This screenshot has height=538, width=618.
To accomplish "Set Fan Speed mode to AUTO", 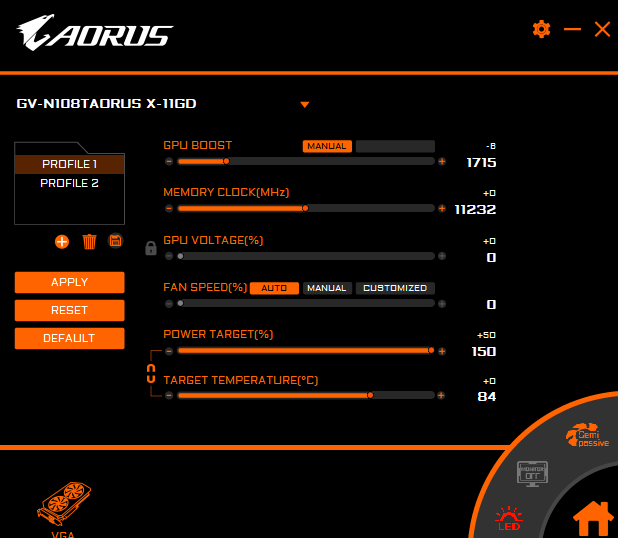I will (274, 288).
